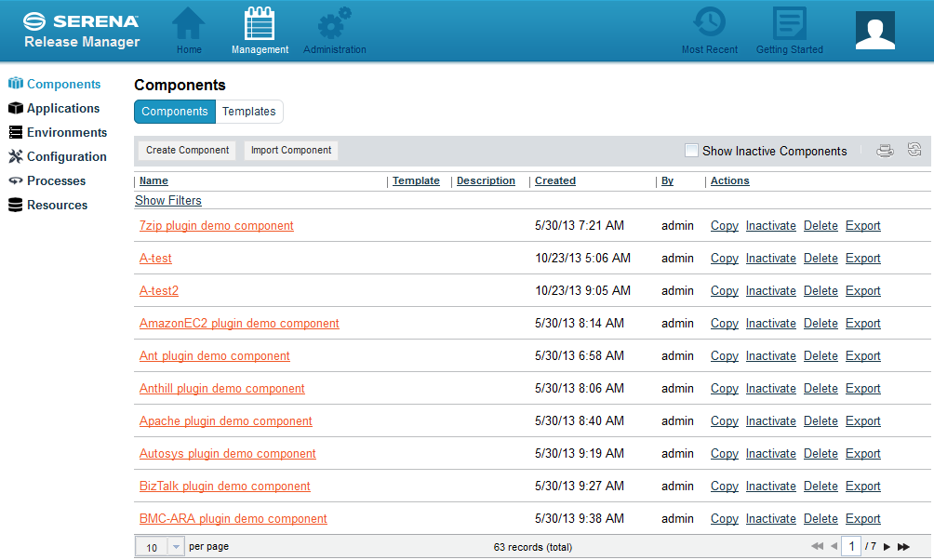
Task: Click the print icon
Action: pyautogui.click(x=885, y=151)
